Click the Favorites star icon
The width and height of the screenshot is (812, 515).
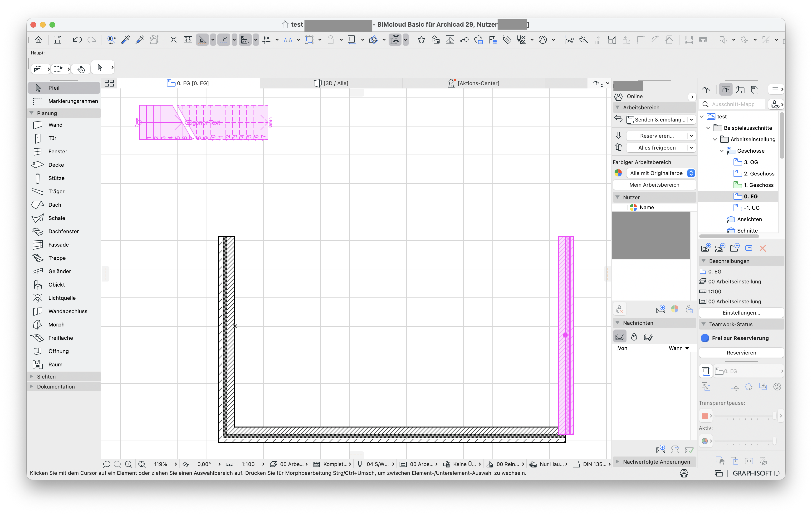pyautogui.click(x=421, y=40)
